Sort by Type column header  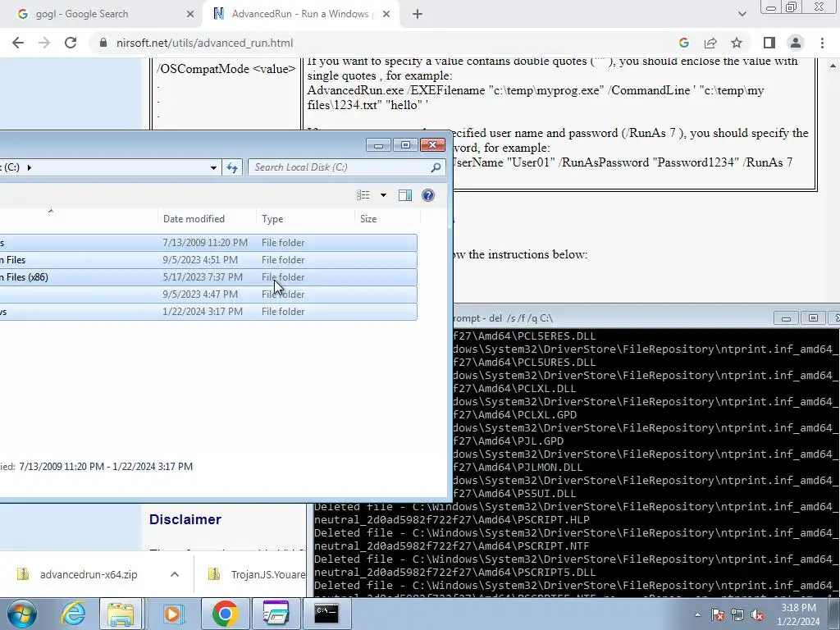pos(272,218)
